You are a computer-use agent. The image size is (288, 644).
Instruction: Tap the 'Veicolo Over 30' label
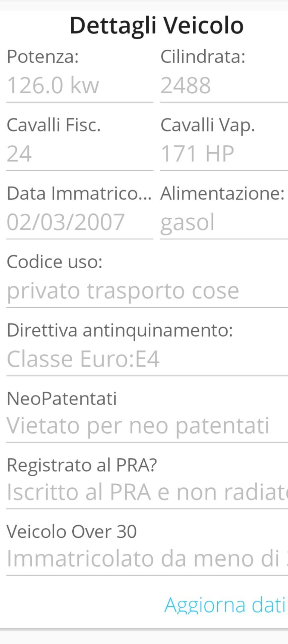(x=72, y=531)
